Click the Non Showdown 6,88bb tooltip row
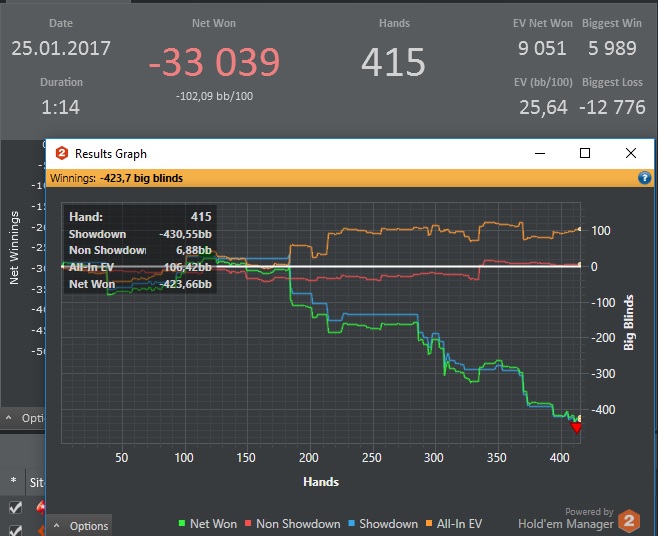This screenshot has height=536, width=658. point(140,250)
